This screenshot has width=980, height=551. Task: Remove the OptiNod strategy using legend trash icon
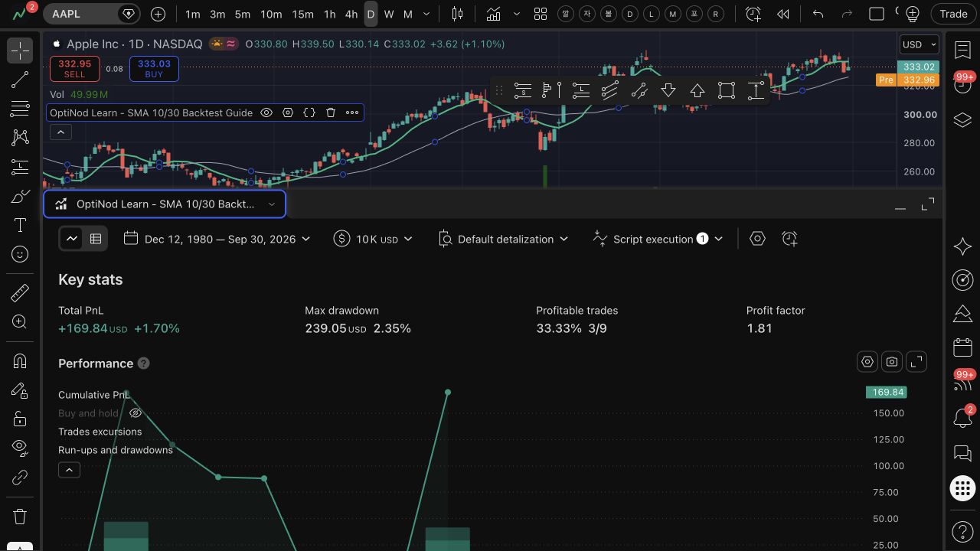(331, 112)
